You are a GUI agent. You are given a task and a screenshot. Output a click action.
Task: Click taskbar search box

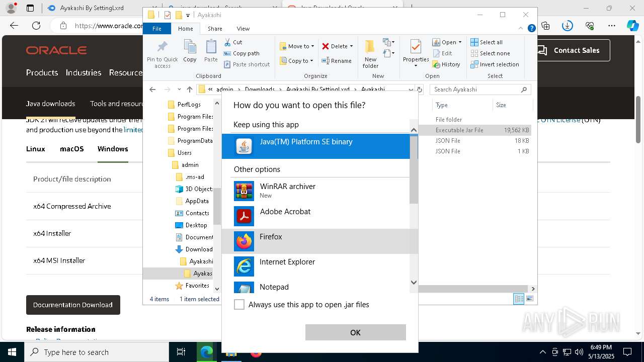tap(97, 352)
